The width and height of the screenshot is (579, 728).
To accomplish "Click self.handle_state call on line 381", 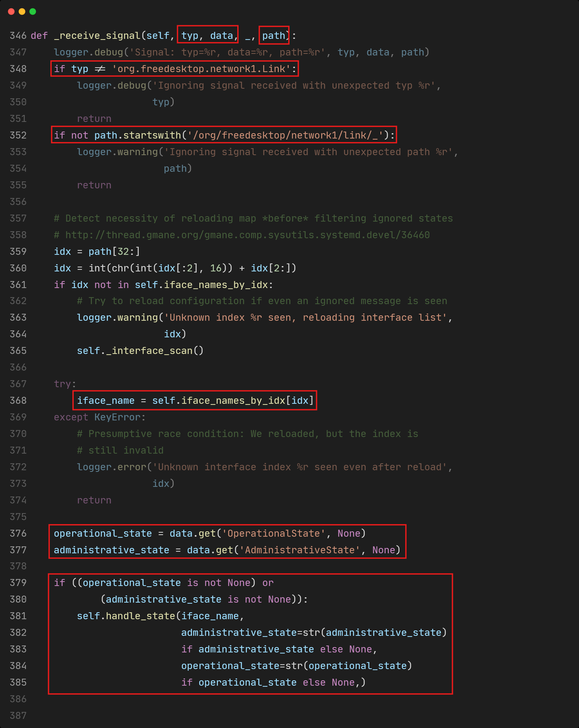I will (x=126, y=616).
